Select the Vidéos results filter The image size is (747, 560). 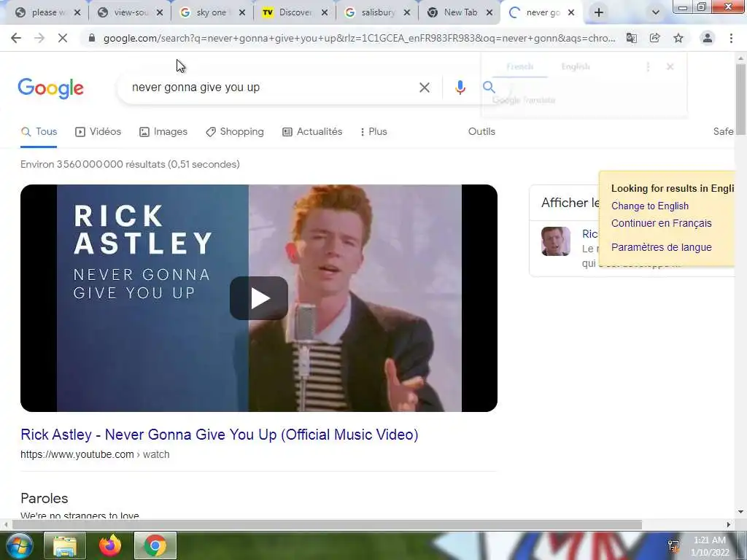coord(98,132)
